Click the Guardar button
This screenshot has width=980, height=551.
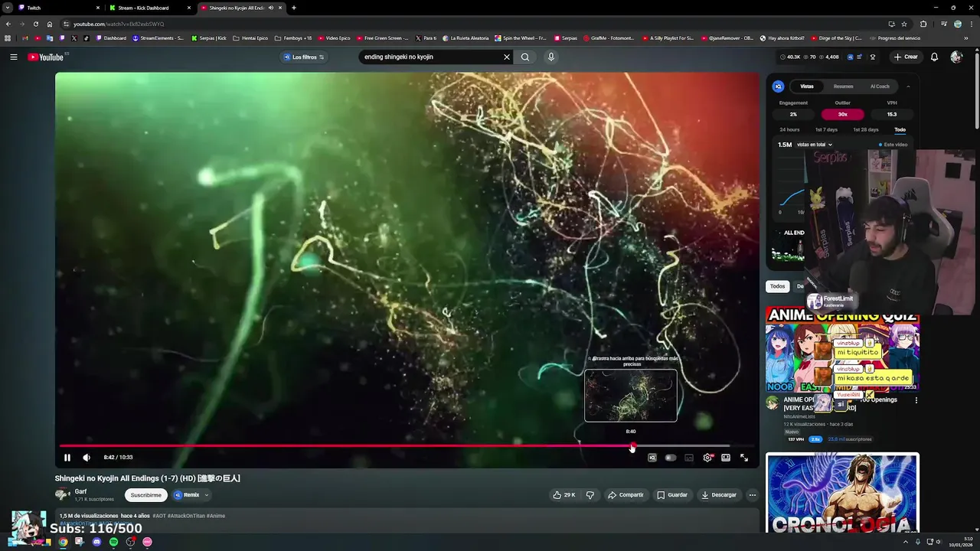tap(672, 495)
